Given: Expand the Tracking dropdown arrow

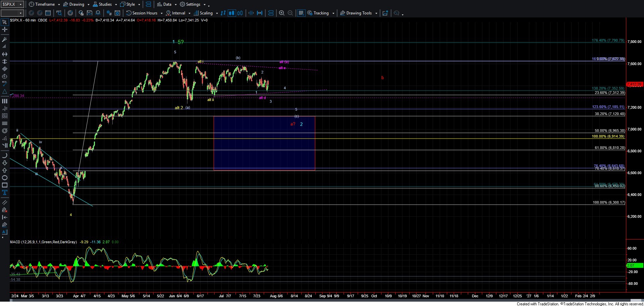Looking at the screenshot, I should (x=333, y=13).
